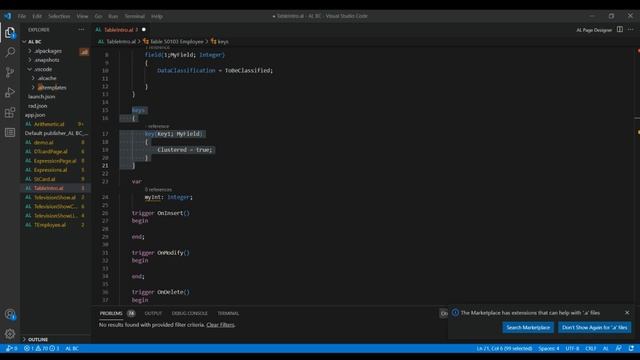
Task: Open the Edit menu
Action: pos(37,16)
